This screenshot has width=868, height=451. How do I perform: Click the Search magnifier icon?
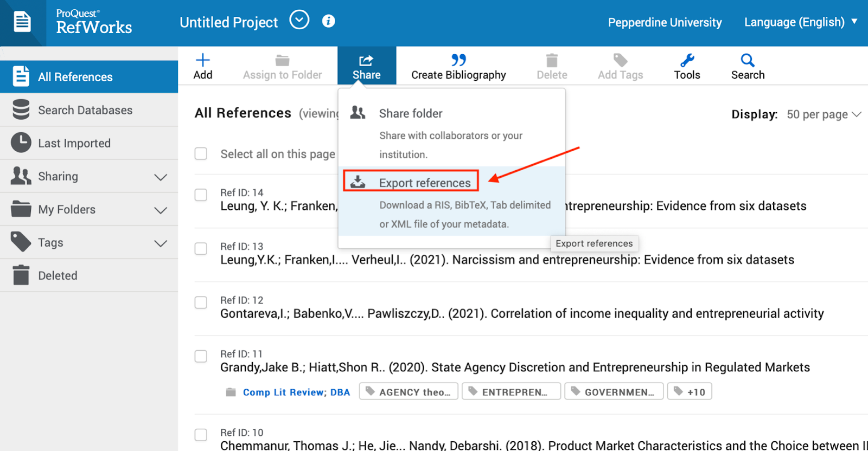(x=748, y=60)
